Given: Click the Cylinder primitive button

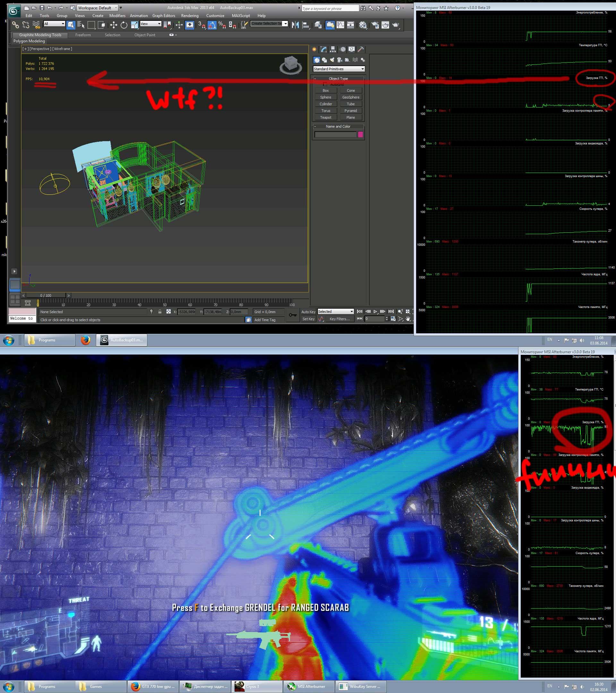Looking at the screenshot, I should click(326, 104).
